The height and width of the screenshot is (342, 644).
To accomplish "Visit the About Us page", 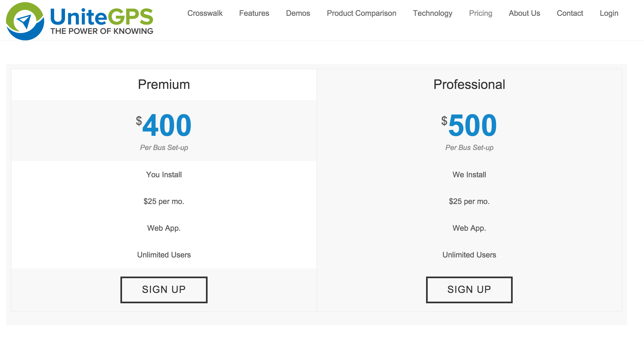I will [x=524, y=13].
